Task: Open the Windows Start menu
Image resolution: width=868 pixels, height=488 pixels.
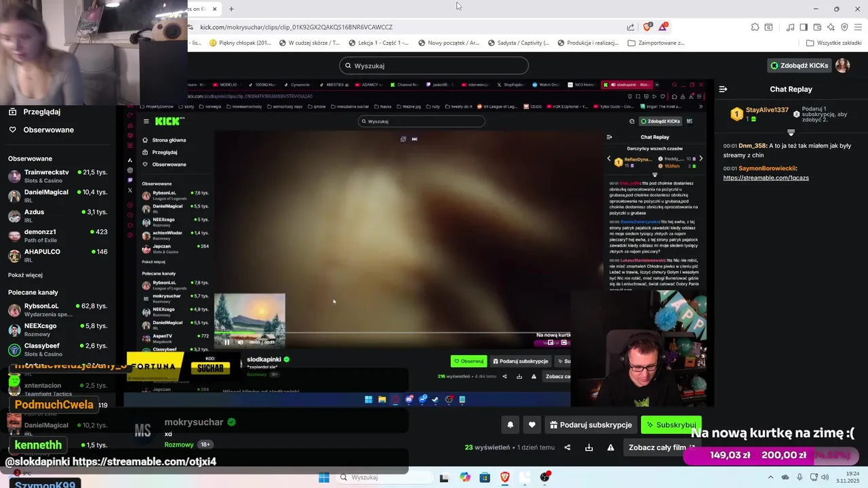Action: (x=324, y=477)
